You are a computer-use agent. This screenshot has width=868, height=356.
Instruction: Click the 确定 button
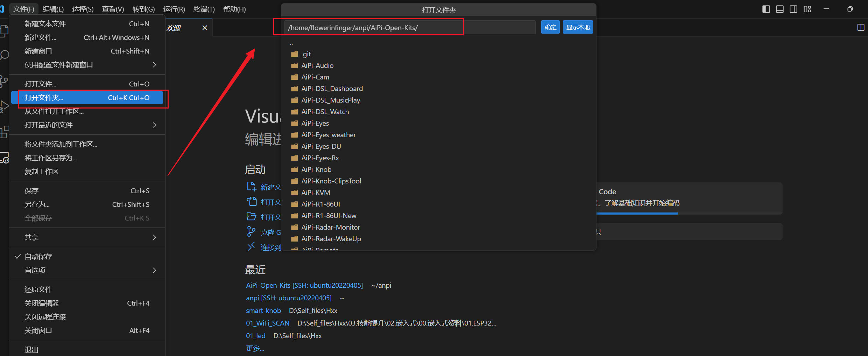[550, 27]
